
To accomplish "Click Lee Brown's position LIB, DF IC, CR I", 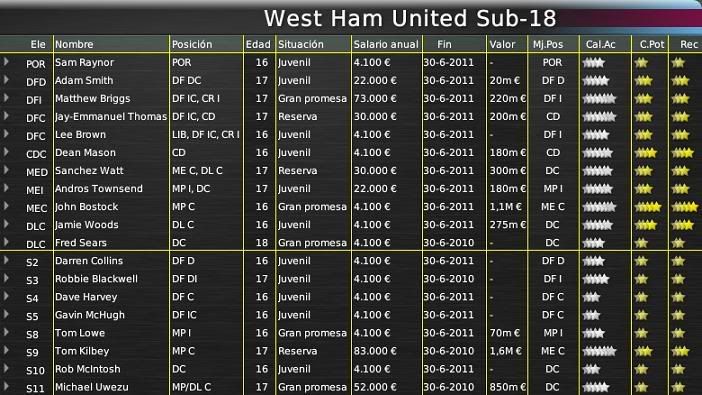I will [206, 134].
